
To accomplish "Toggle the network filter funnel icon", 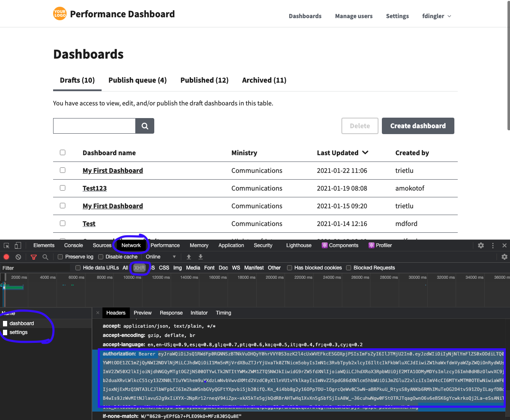I will pyautogui.click(x=34, y=257).
